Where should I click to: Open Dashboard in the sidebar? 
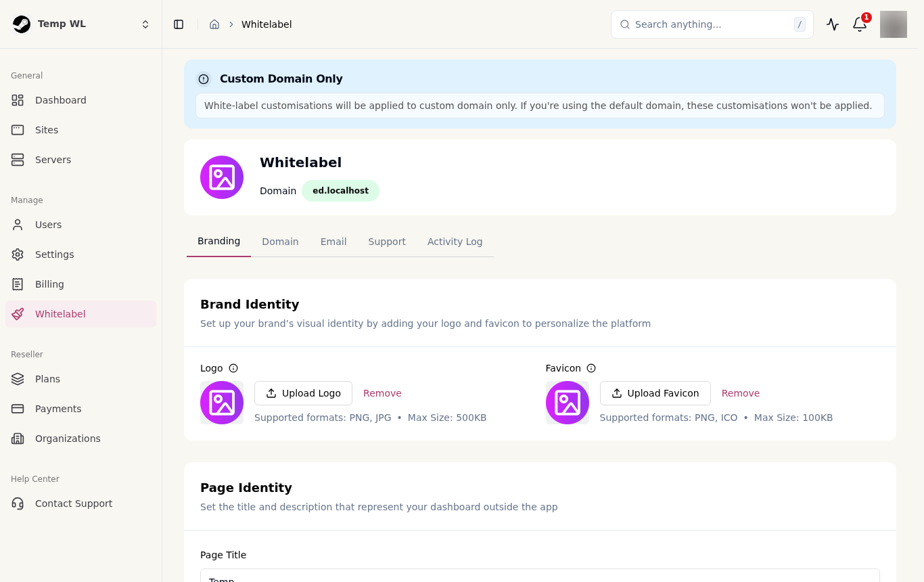81,100
